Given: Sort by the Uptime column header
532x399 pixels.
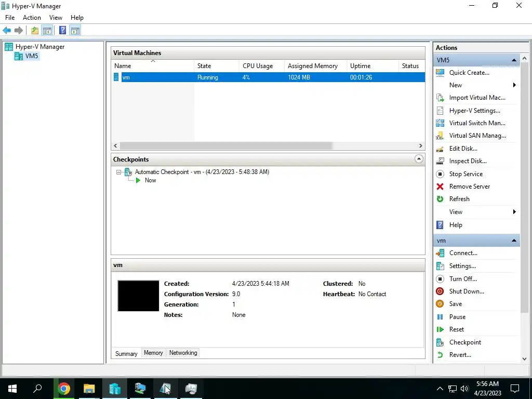Looking at the screenshot, I should point(373,66).
